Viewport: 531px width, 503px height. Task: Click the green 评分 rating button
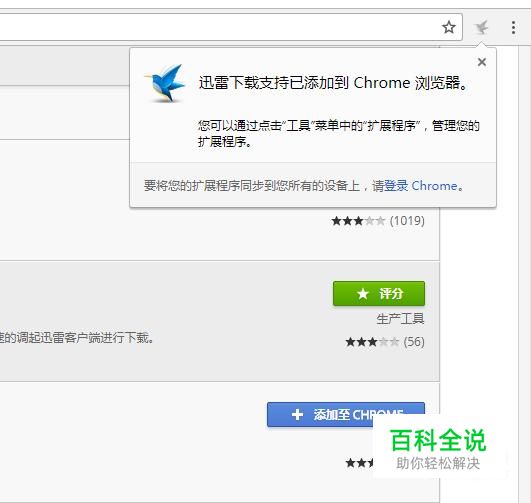pos(379,293)
